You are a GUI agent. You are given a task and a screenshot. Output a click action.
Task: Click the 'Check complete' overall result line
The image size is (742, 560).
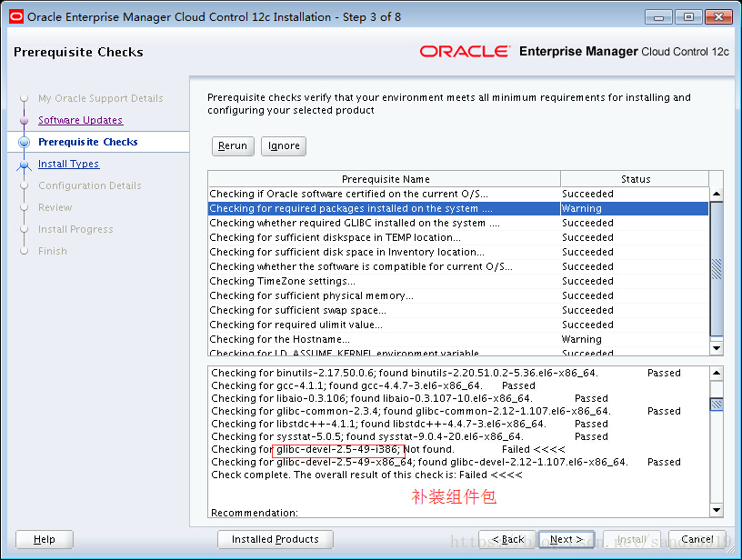(x=366, y=475)
